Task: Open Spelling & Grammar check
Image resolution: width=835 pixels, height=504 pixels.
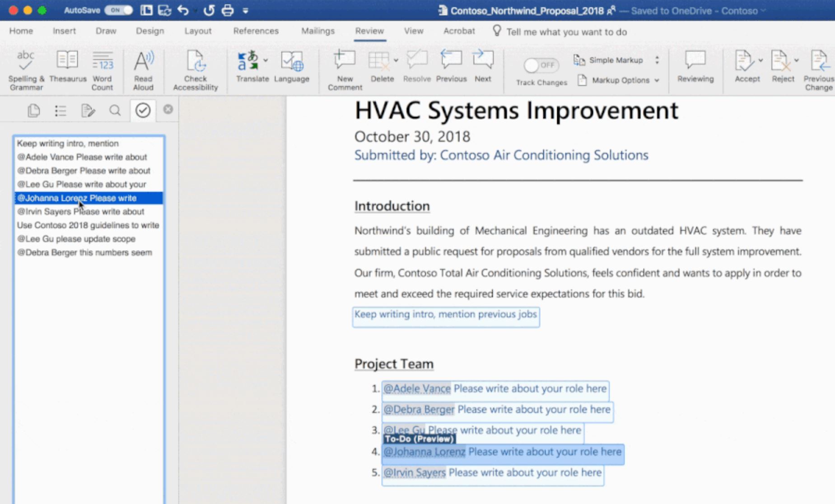Action: pyautogui.click(x=26, y=70)
